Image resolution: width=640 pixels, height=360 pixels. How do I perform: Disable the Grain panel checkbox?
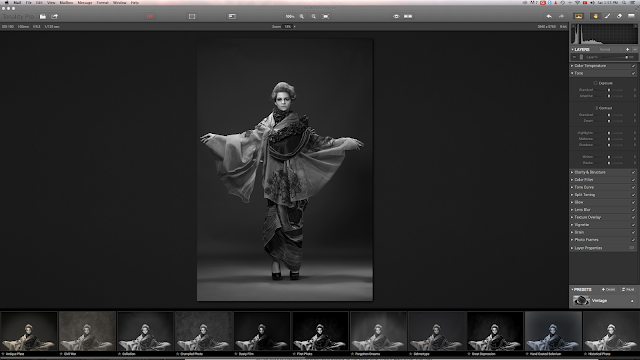(x=633, y=232)
